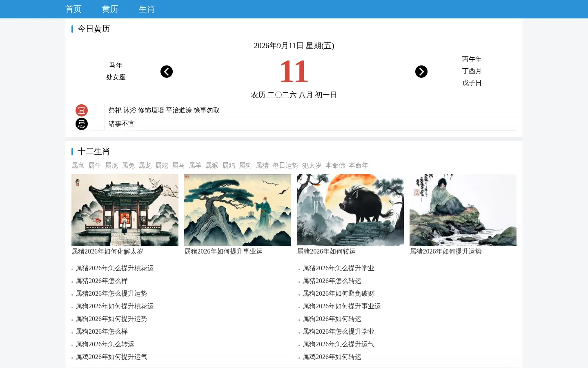The width and height of the screenshot is (588, 368).
Task: Open the black boar painting thumbnail
Action: (350, 210)
